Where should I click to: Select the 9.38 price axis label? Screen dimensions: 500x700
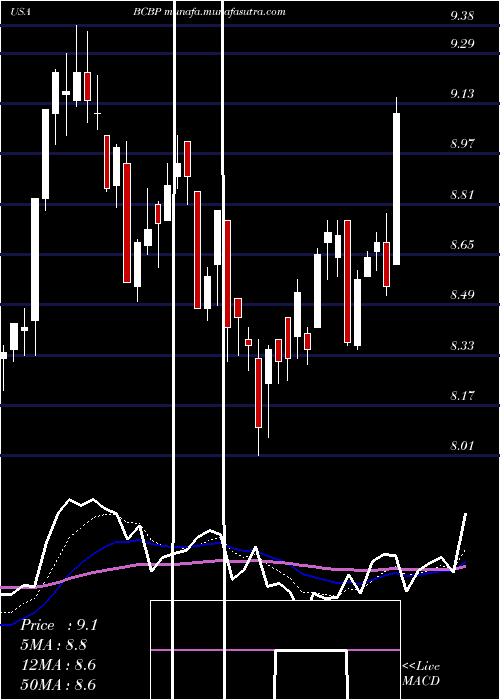pos(462,16)
